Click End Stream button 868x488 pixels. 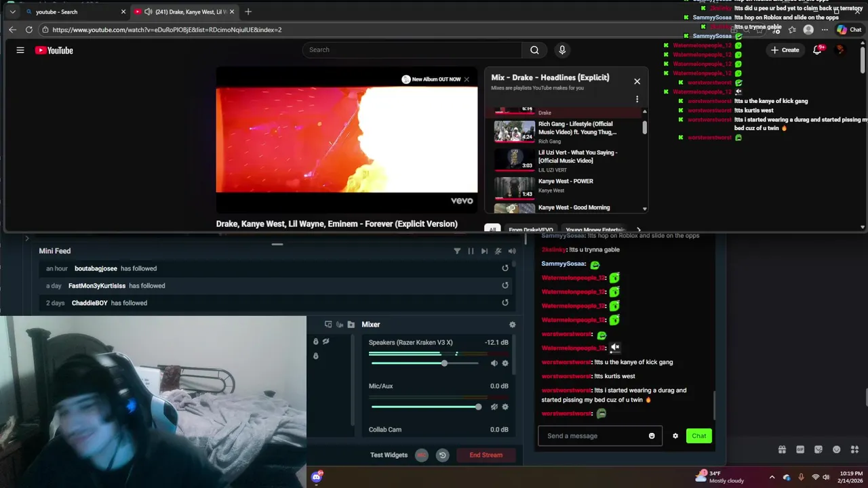(486, 455)
